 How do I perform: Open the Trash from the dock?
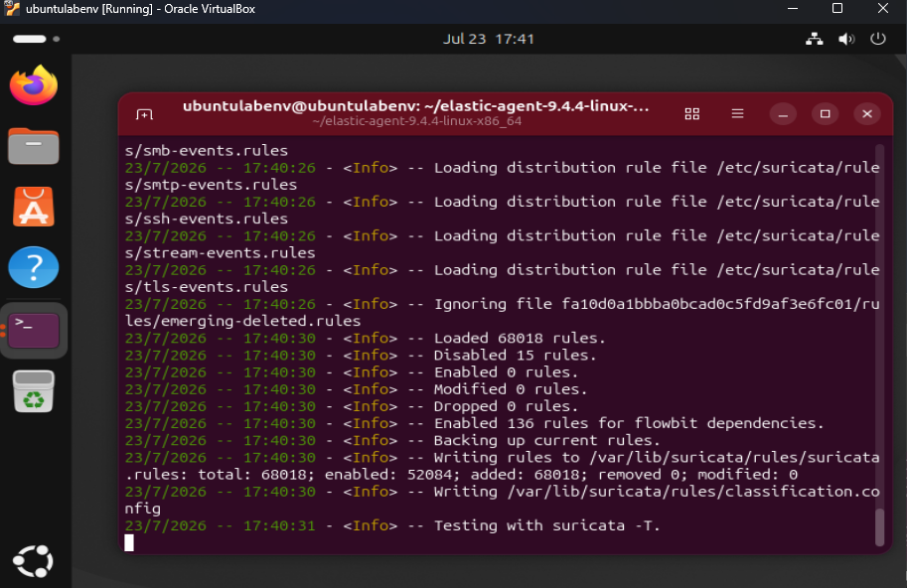(x=34, y=392)
